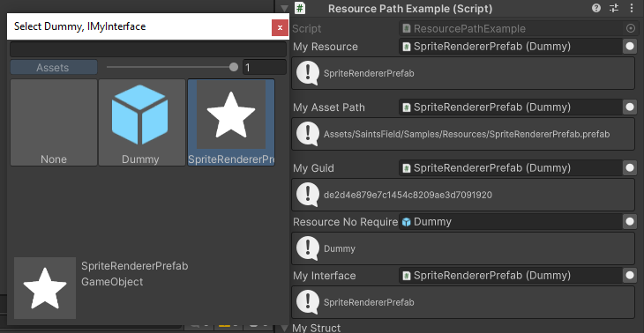Open object picker for My Asset Path field
644x333 pixels.
630,107
